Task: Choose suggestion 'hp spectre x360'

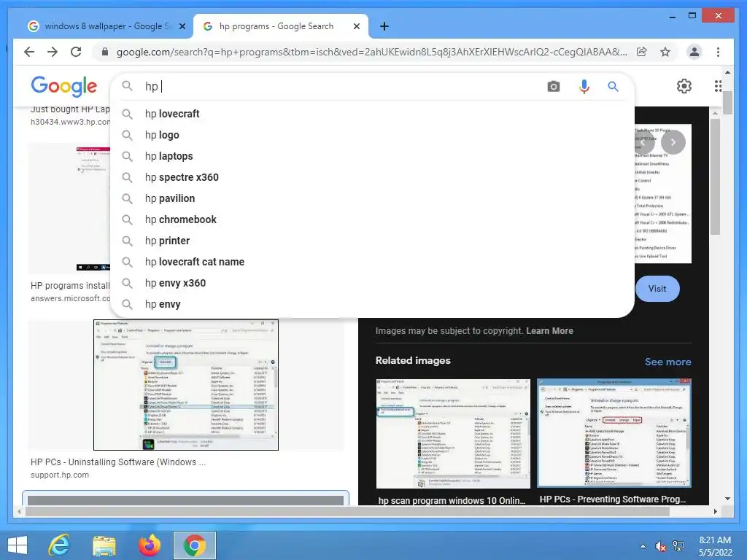Action: (x=372, y=177)
